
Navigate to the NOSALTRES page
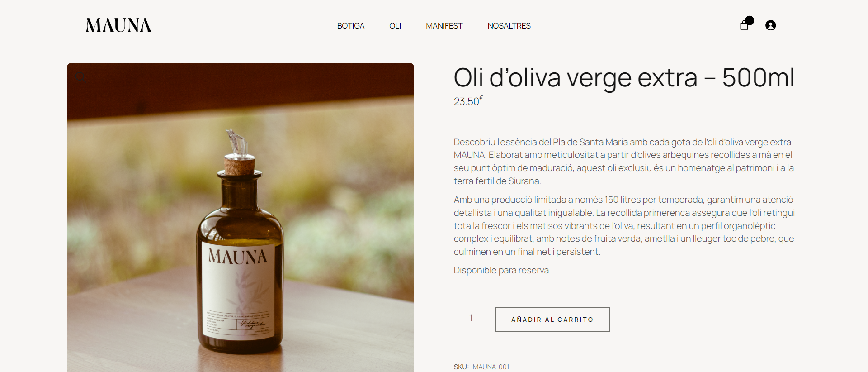pyautogui.click(x=509, y=26)
